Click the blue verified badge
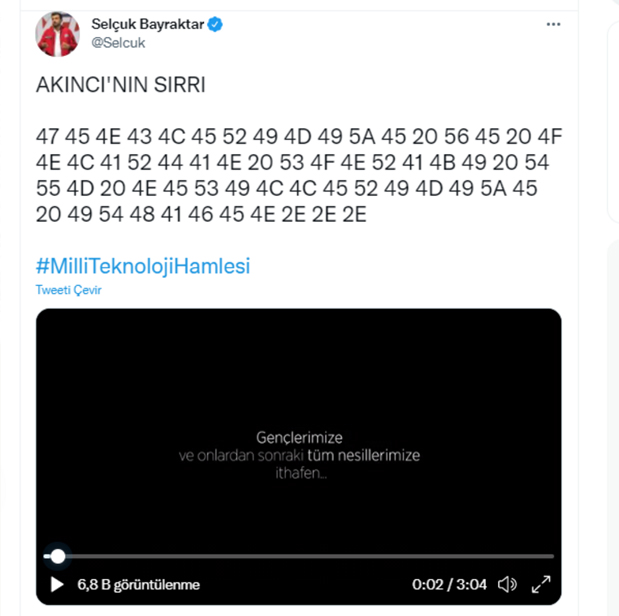619x616 pixels. click(215, 23)
